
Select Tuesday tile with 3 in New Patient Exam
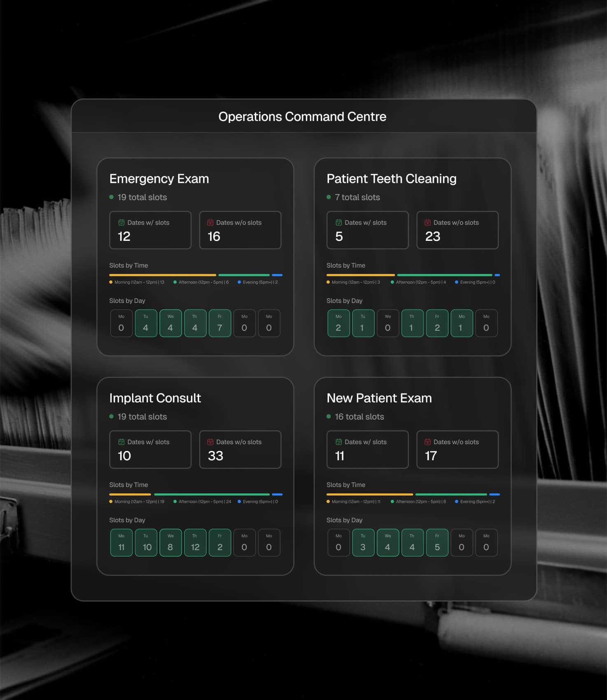363,543
